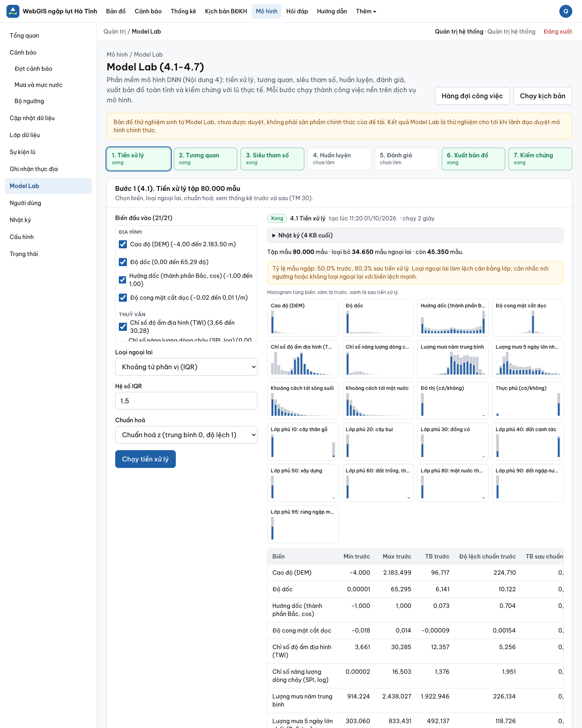The image size is (582, 728).
Task: Open Hàng đợi công việc
Action: (x=472, y=96)
